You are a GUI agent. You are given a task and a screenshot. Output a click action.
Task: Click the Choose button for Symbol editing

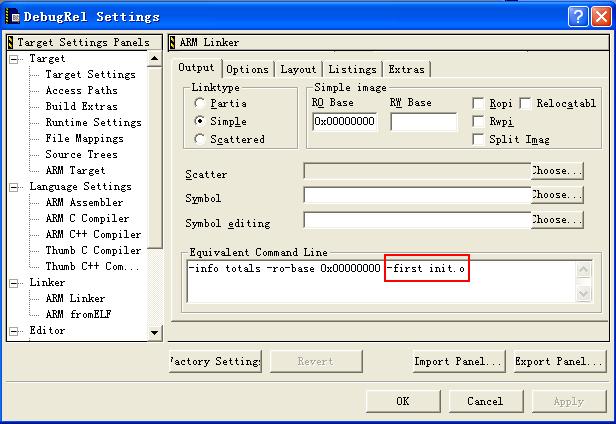tap(557, 220)
